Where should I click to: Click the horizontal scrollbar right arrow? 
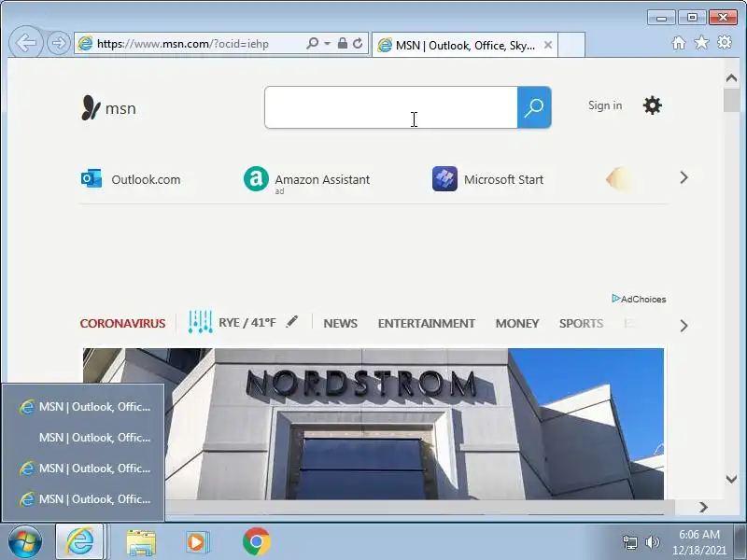(x=703, y=507)
